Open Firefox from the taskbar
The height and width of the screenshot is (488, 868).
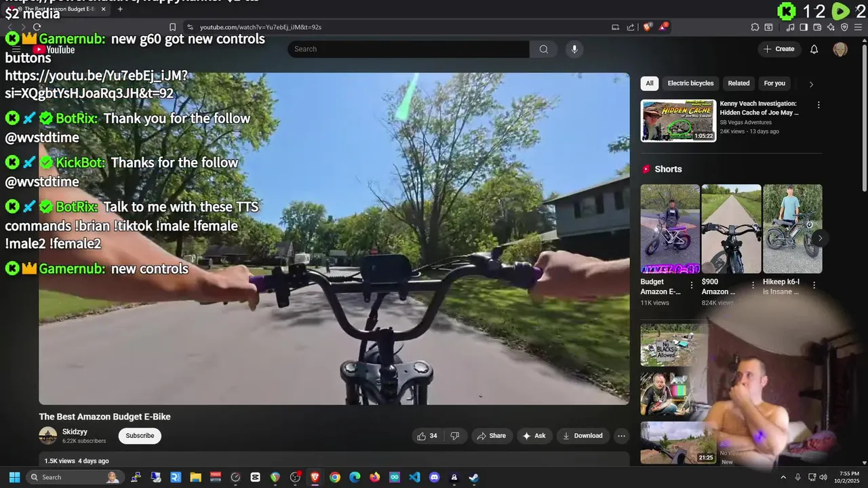pos(374,477)
